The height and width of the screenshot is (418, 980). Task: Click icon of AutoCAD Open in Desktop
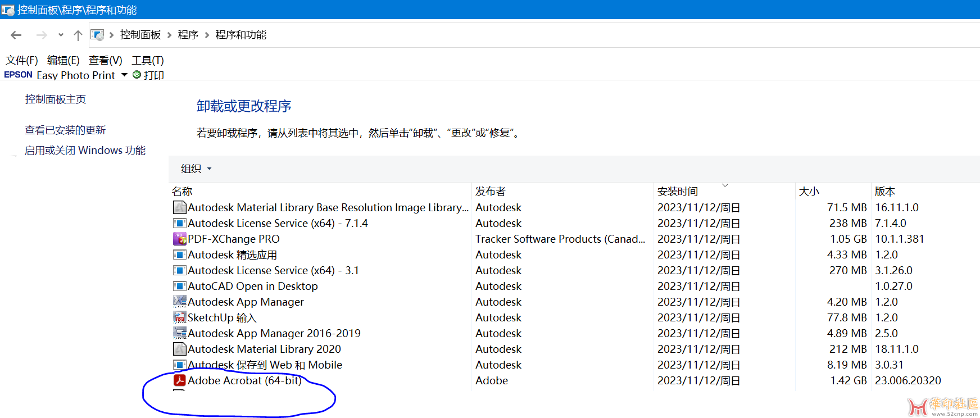point(179,286)
